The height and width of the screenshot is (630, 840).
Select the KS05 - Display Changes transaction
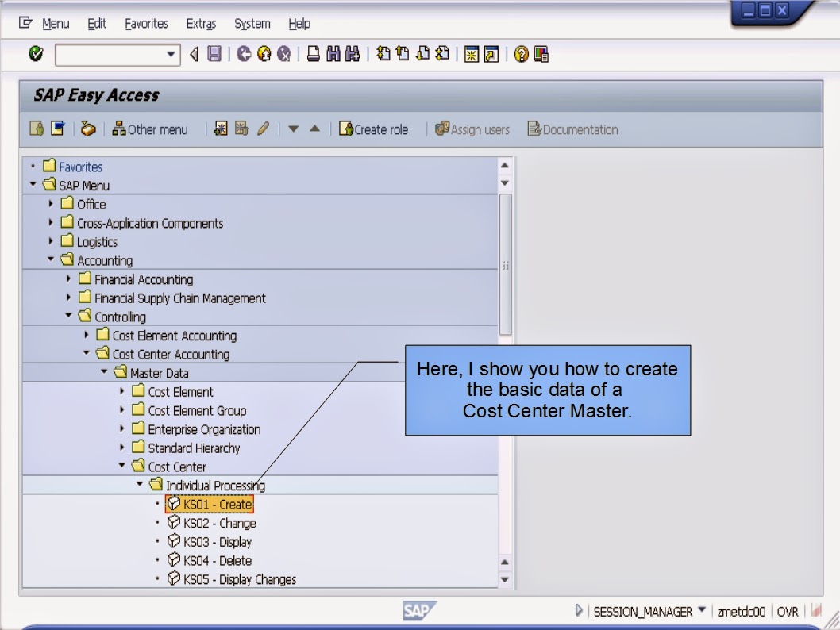pos(231,579)
